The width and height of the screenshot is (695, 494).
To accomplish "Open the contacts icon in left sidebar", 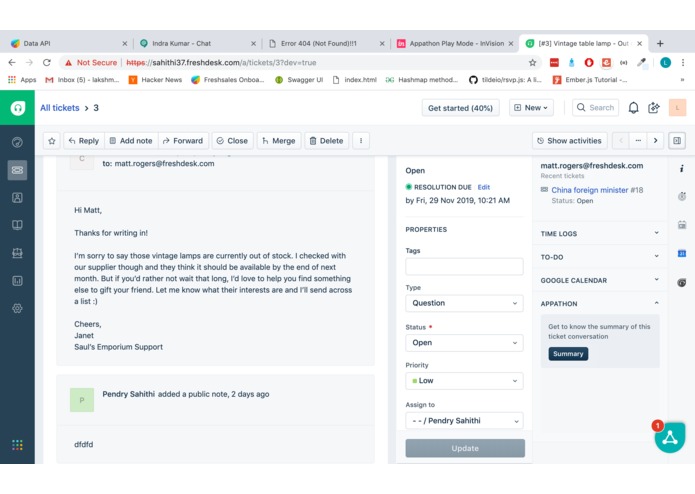I will tap(17, 198).
